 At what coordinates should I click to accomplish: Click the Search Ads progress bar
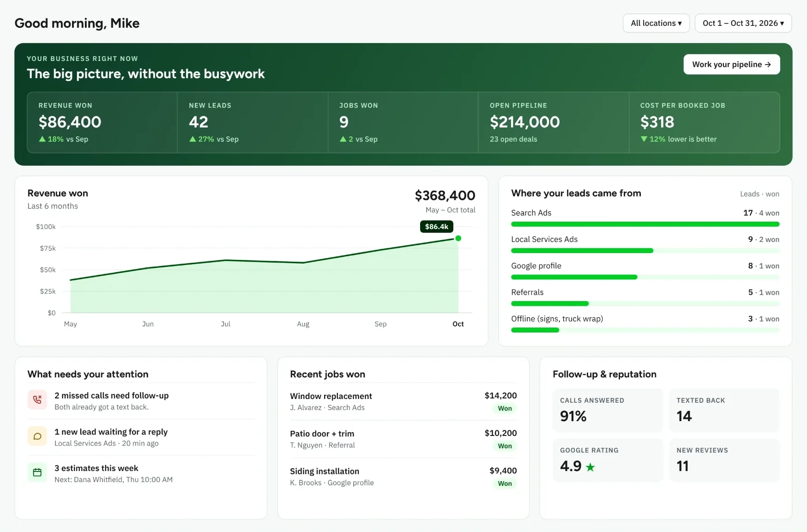(645, 224)
